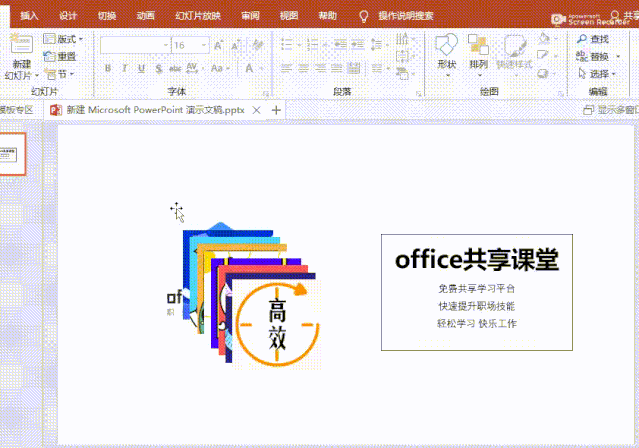
Task: Convert to SmartArt icon
Action: [402, 74]
